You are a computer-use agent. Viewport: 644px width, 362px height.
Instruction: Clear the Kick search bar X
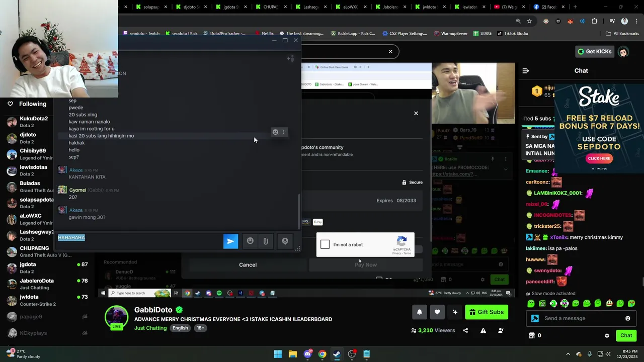[390, 51]
